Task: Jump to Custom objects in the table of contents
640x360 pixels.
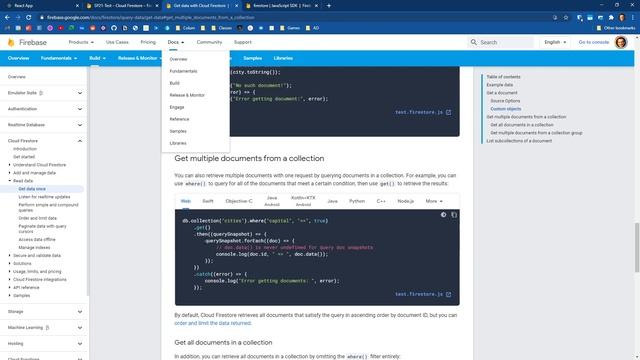Action: [x=506, y=109]
